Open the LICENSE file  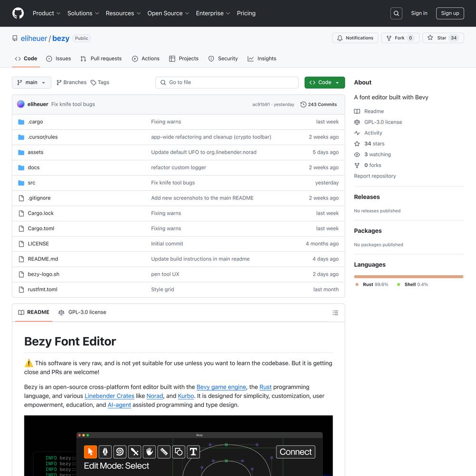coord(38,244)
